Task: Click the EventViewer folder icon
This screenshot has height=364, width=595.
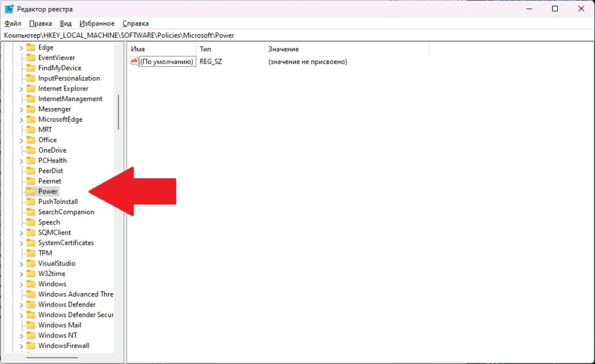Action: click(x=31, y=58)
